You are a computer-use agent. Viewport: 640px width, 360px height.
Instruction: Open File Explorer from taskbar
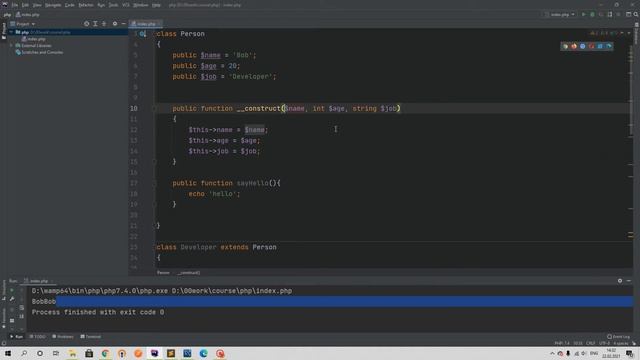tap(73, 353)
